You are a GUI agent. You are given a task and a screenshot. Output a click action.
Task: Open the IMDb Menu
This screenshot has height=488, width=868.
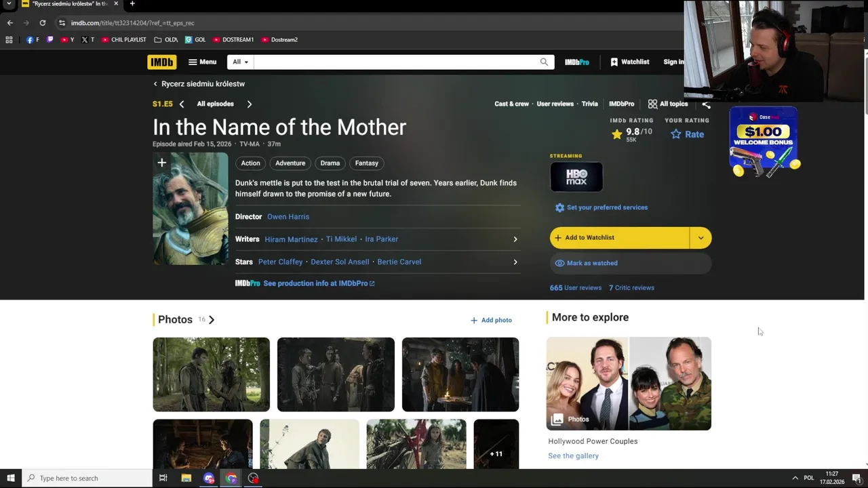202,62
